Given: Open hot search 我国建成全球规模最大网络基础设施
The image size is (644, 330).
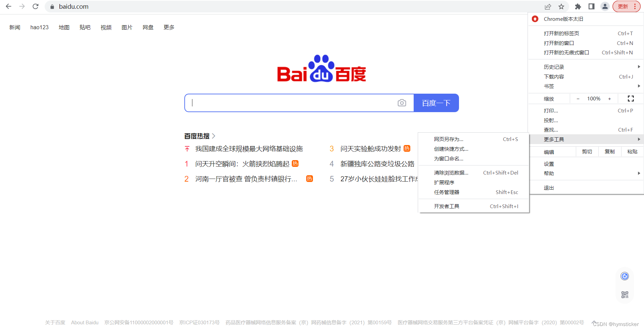Looking at the screenshot, I should [249, 149].
